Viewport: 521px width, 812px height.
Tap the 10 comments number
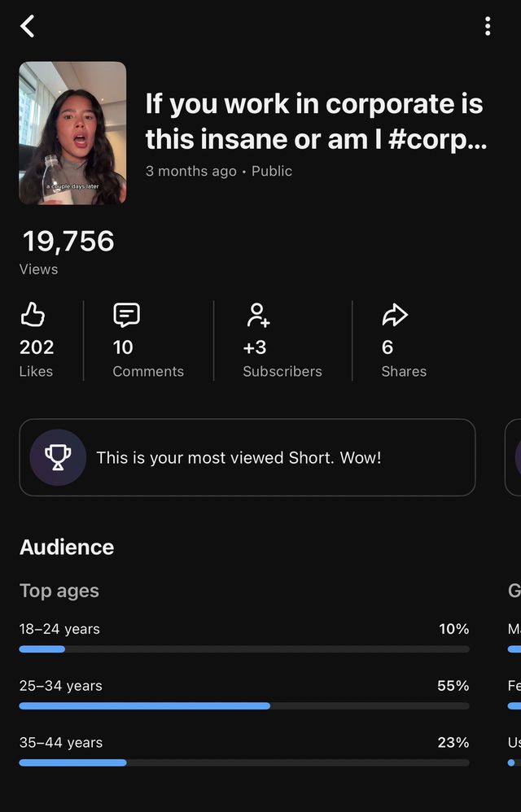click(x=123, y=347)
